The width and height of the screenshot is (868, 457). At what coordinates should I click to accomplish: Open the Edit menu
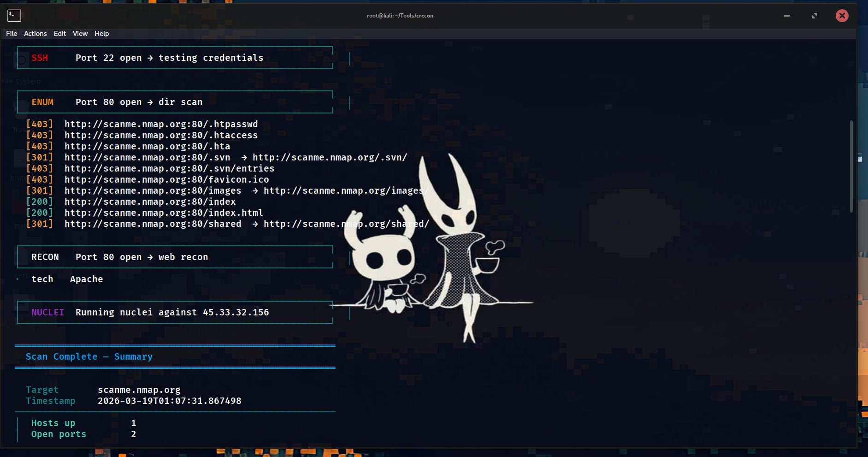click(x=60, y=33)
